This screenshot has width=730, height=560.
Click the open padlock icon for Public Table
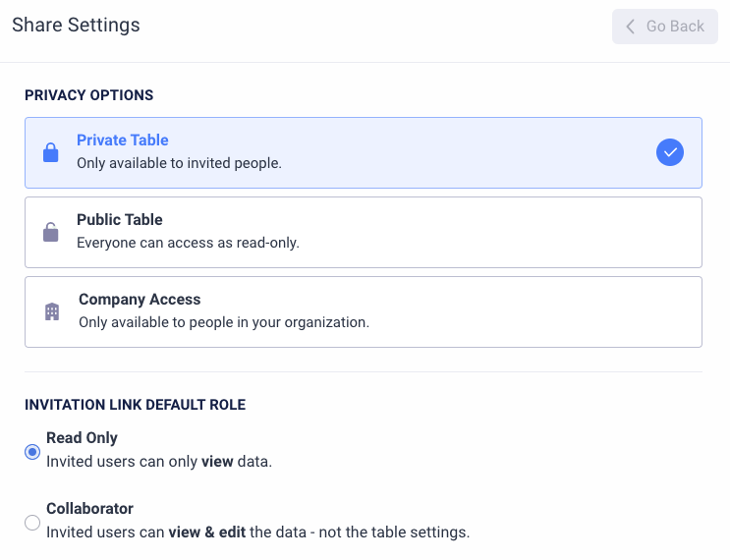pos(51,233)
